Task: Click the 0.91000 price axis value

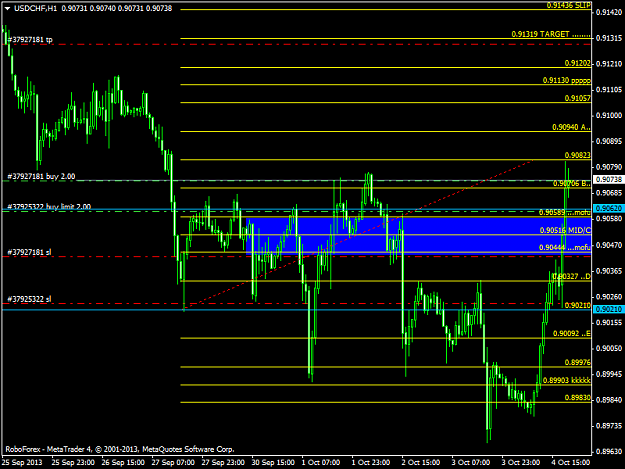Action: 609,116
